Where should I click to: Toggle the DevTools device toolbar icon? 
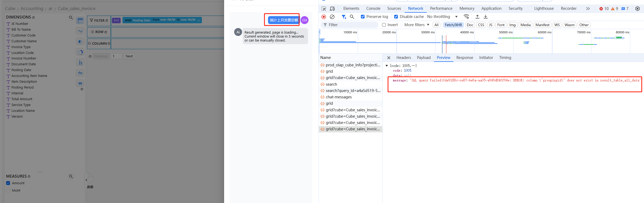(x=332, y=8)
